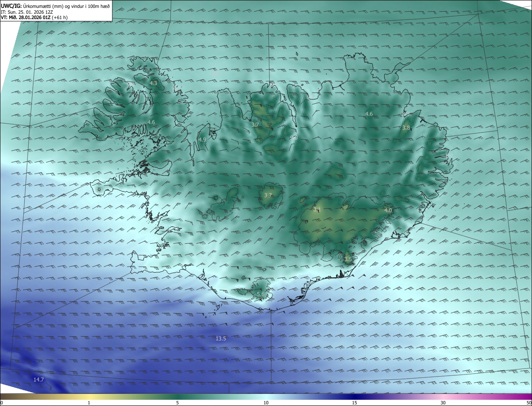Click the colour scale tick labelled 15
Viewport: 532px width, 406px height.
point(355,403)
